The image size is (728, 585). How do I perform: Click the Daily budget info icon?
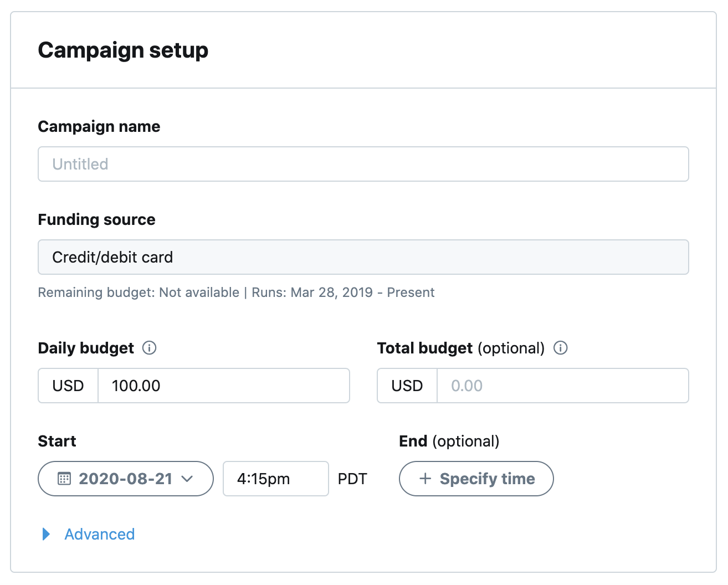149,348
